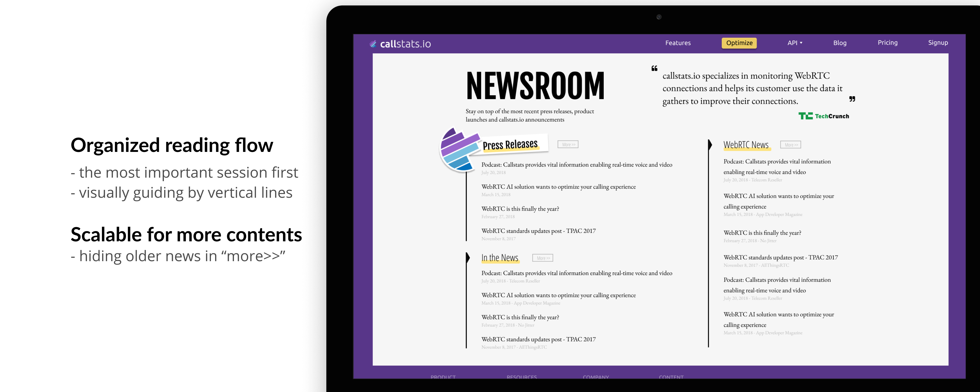Click the TechCrunch logo

point(824,116)
